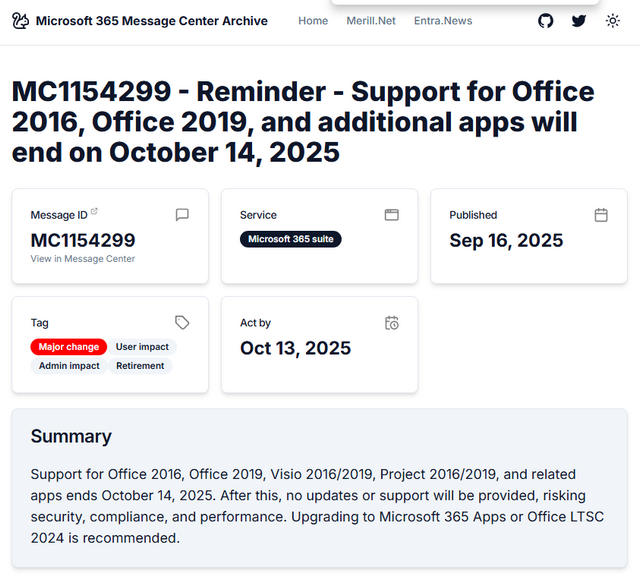
Task: Select the Microsoft 365 suite badge
Action: click(291, 239)
